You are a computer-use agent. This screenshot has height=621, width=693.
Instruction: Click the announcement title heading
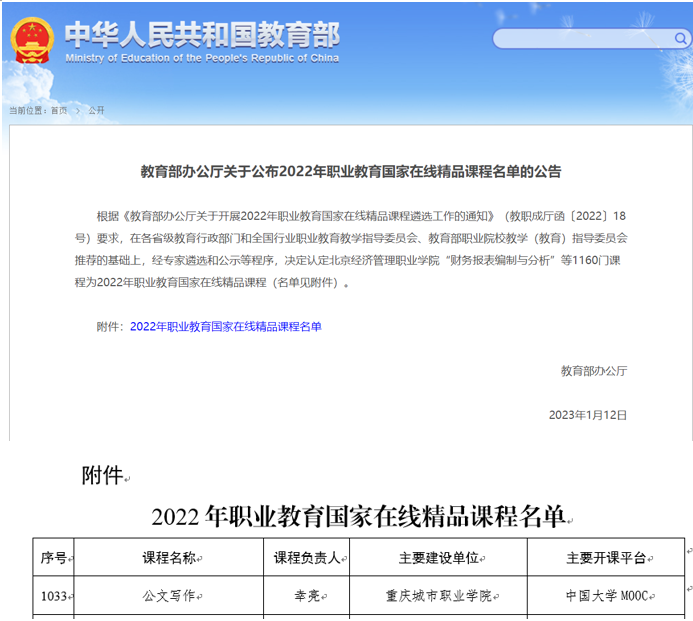pos(350,171)
